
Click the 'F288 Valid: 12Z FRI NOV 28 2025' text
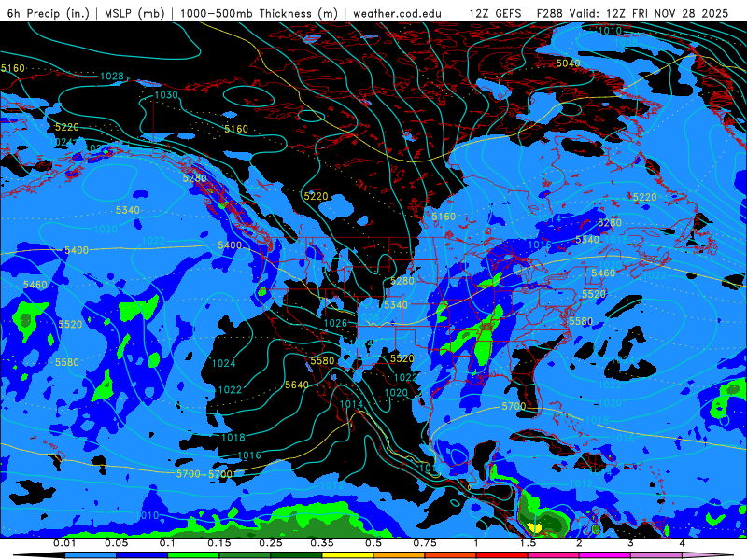click(x=632, y=13)
